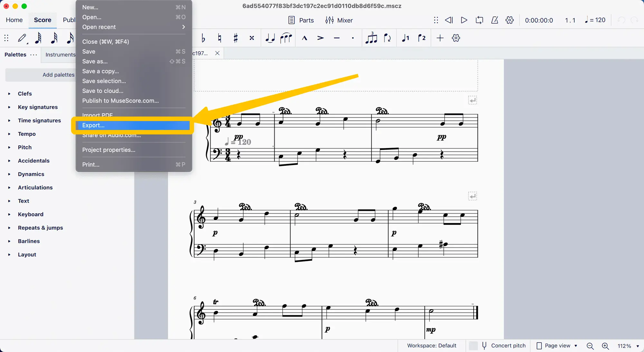Choose Save to cloud... entry
This screenshot has height=352, width=644.
(x=134, y=91)
